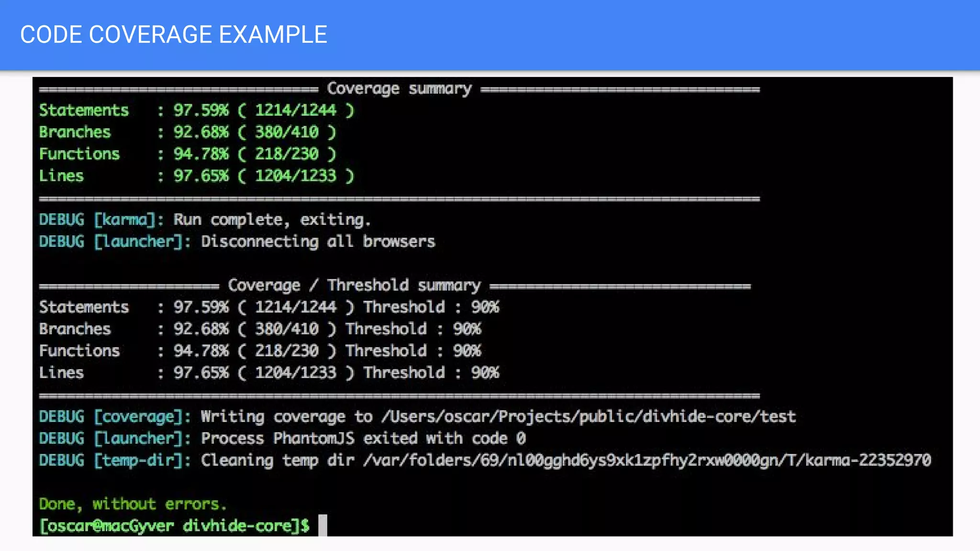Click 'Coverage / Threshold summary' header
The image size is (980, 551).
click(x=355, y=286)
